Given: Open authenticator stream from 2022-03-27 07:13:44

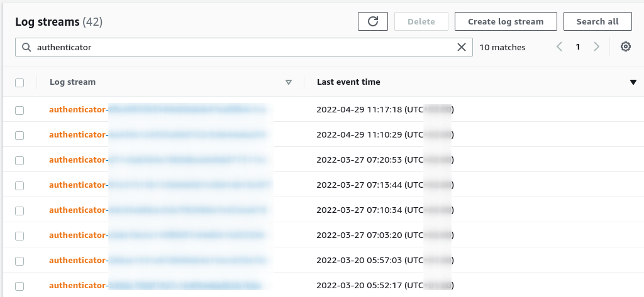Looking at the screenshot, I should (160, 185).
